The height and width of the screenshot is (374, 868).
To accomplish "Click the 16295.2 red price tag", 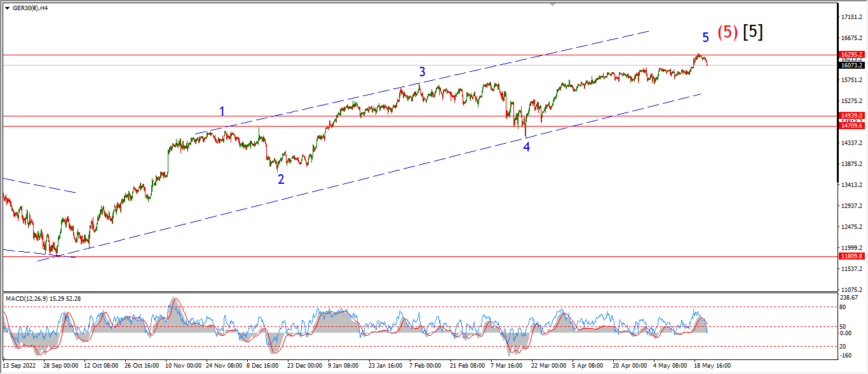I will (851, 55).
